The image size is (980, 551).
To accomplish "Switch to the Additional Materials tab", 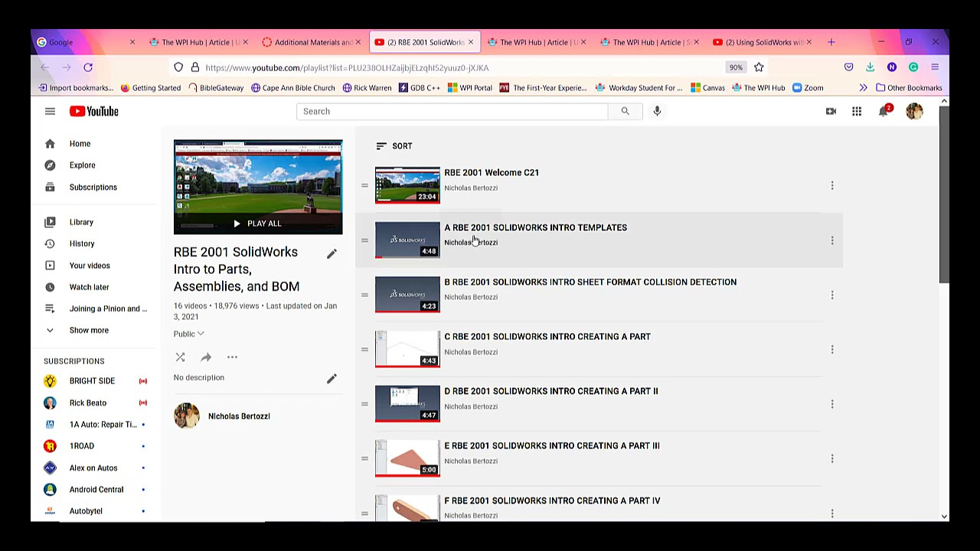I will point(310,42).
